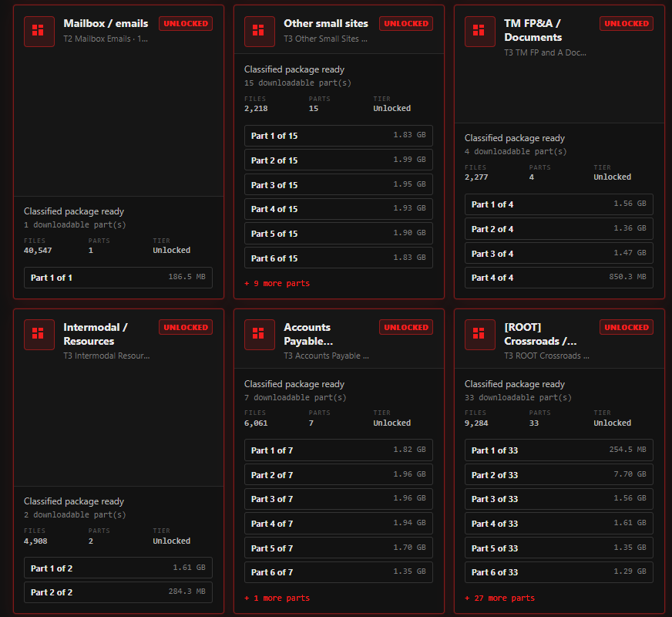Image resolution: width=672 pixels, height=617 pixels.
Task: Click the Accounts Payable card grid icon
Action: pos(259,335)
